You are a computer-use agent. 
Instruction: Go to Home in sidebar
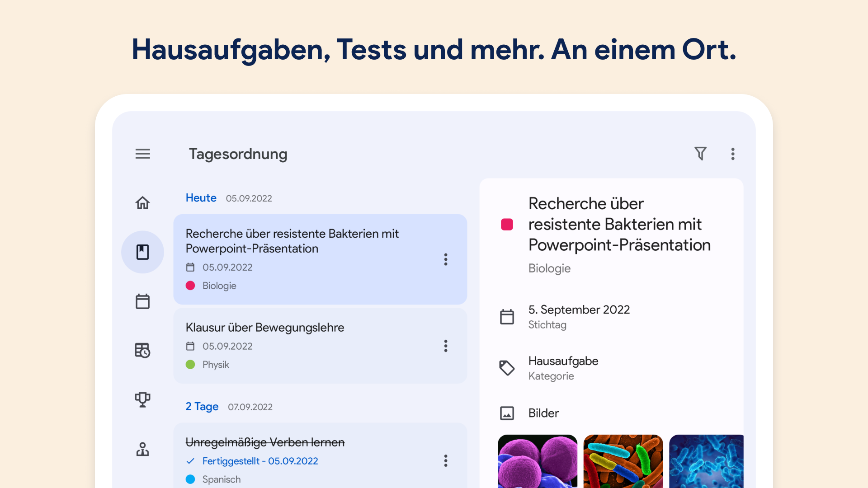pos(142,203)
